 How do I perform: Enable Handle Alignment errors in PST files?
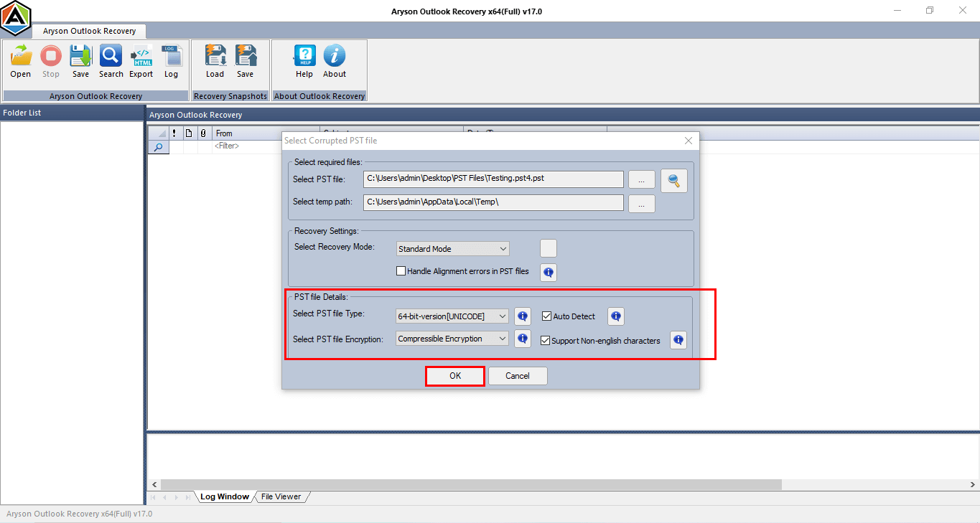[x=401, y=271]
